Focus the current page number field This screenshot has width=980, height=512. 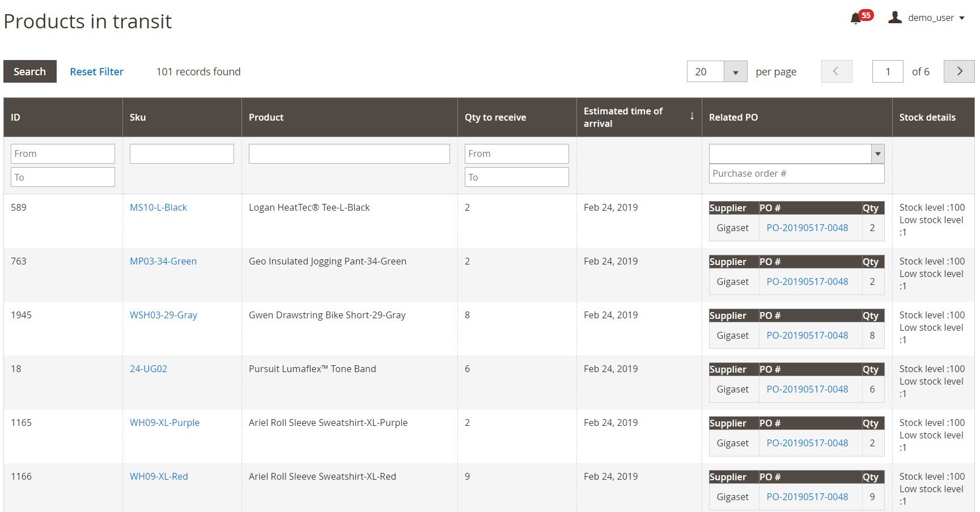(x=888, y=71)
